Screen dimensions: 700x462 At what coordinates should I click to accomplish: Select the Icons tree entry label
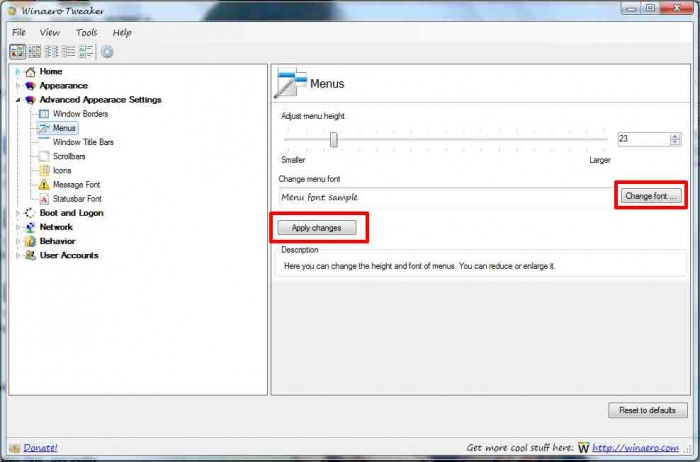tap(62, 171)
